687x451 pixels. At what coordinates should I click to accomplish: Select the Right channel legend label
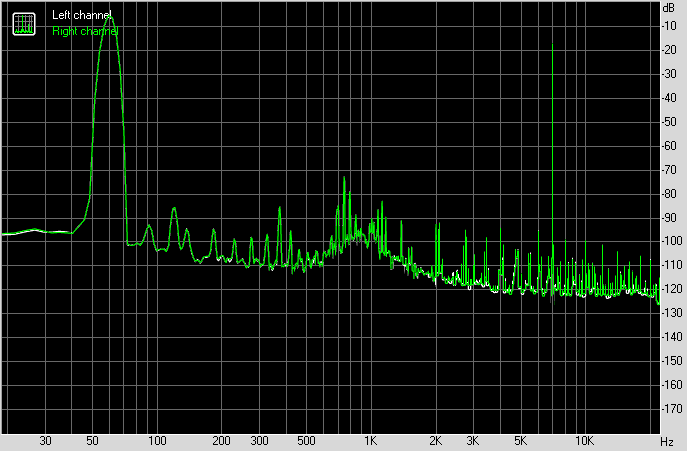point(85,31)
